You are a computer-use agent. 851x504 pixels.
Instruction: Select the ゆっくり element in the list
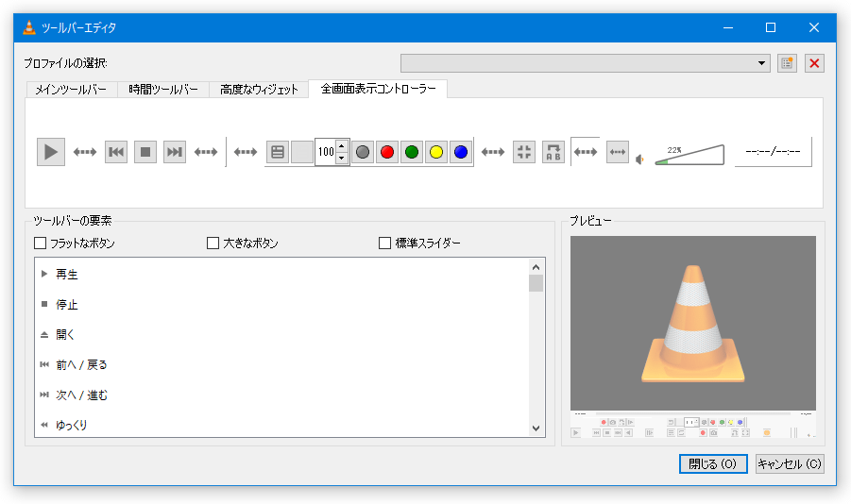pyautogui.click(x=281, y=425)
